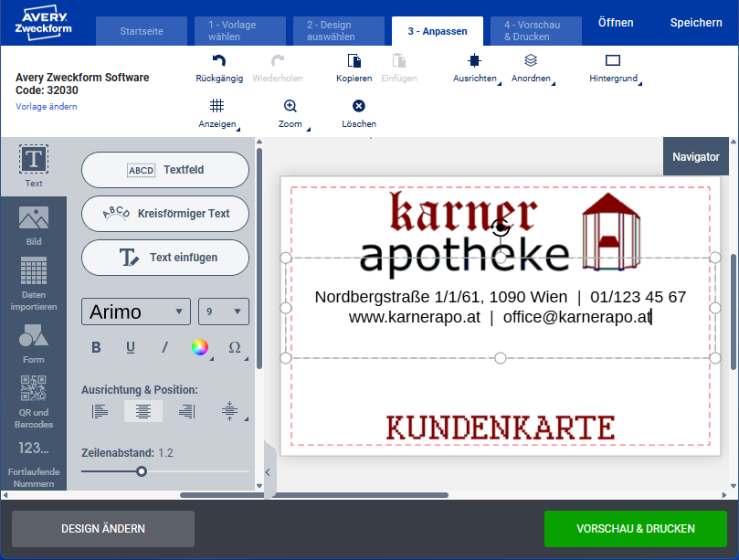739x560 pixels.
Task: Add Kreisförmiger Text
Action: pyautogui.click(x=165, y=214)
